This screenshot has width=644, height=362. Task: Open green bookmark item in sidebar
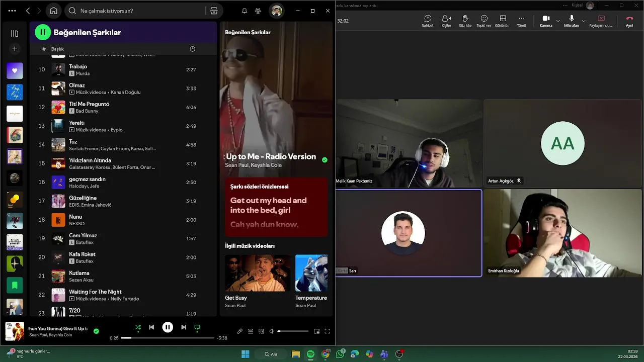point(15,285)
